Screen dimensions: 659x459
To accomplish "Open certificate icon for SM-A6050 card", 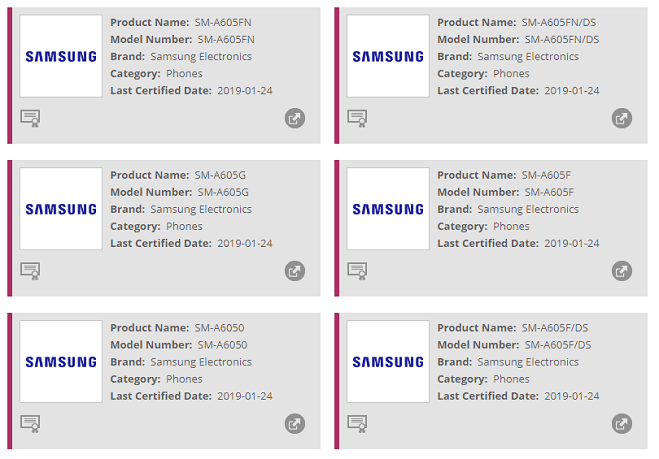I will coord(30,424).
